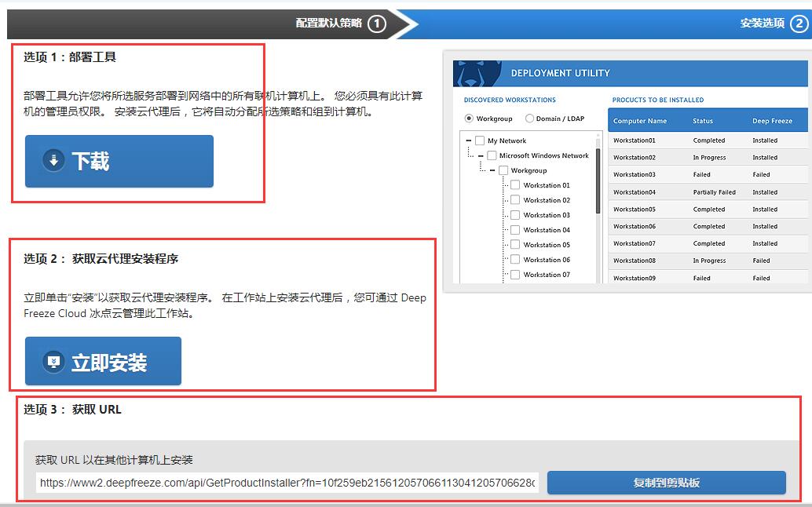Collapse the My Network tree node
Image resolution: width=812 pixels, height=507 pixels.
click(x=469, y=141)
